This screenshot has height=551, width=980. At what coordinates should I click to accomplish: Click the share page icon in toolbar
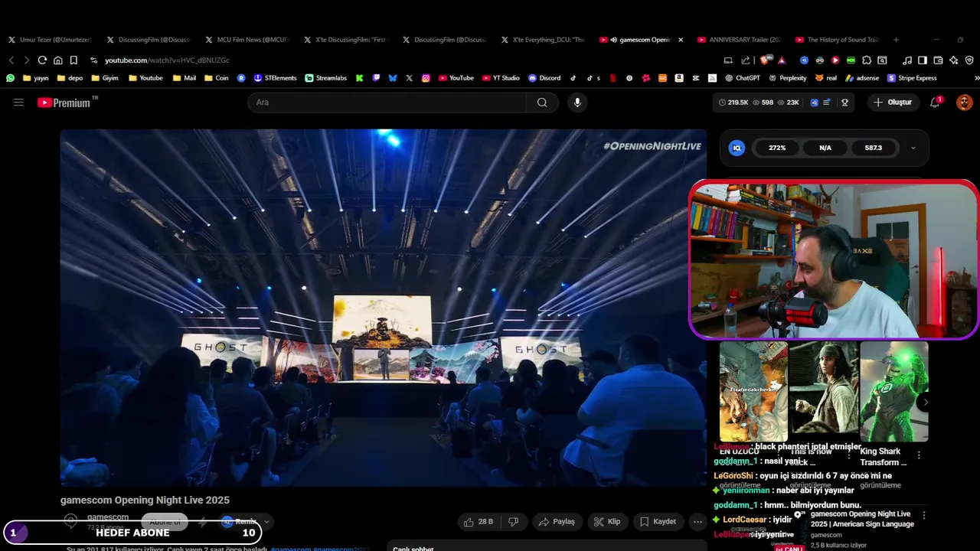click(746, 60)
